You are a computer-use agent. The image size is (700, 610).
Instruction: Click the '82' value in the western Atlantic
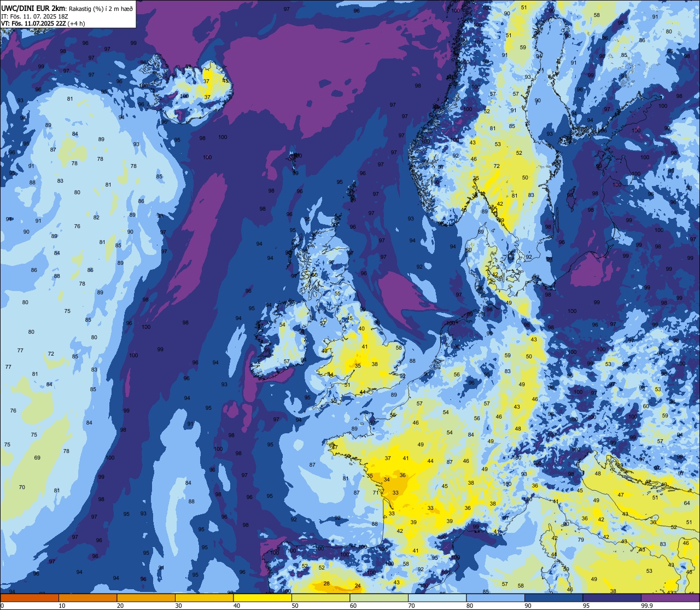coord(96,217)
